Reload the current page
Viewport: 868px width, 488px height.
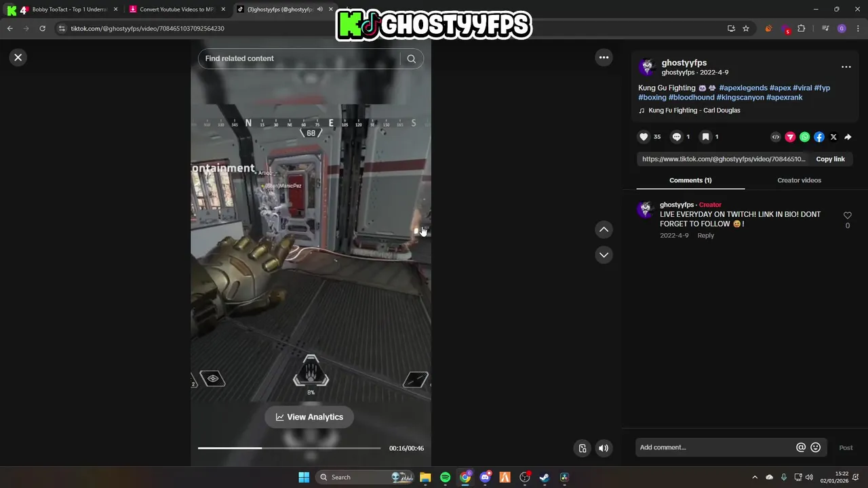pyautogui.click(x=42, y=28)
